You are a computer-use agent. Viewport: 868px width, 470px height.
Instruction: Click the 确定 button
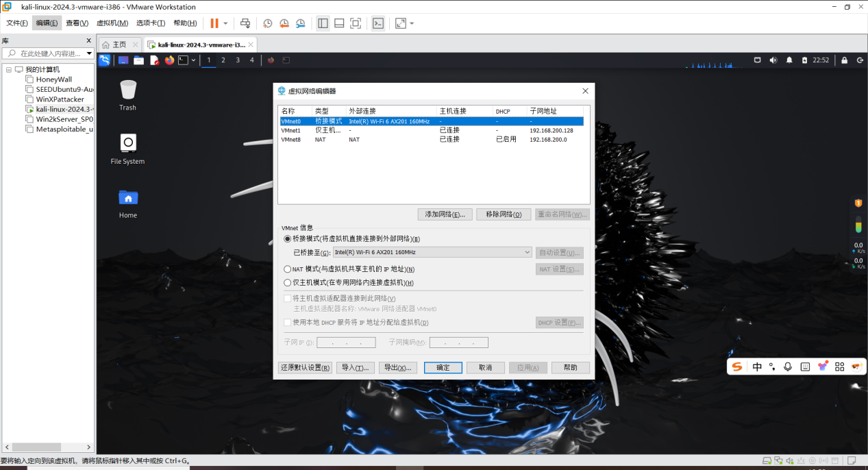point(443,368)
